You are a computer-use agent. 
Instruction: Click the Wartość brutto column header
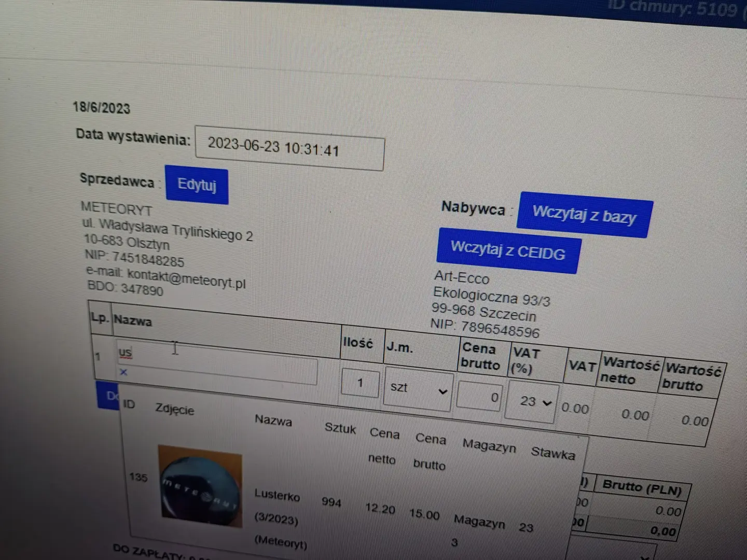pyautogui.click(x=693, y=377)
